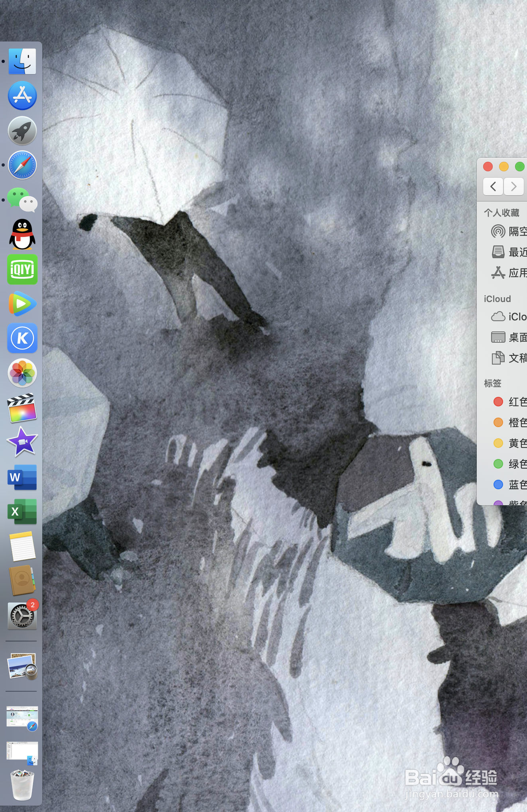Viewport: 527px width, 812px height.
Task: Open iCloud Drive in the Finder sidebar
Action: 509,317
